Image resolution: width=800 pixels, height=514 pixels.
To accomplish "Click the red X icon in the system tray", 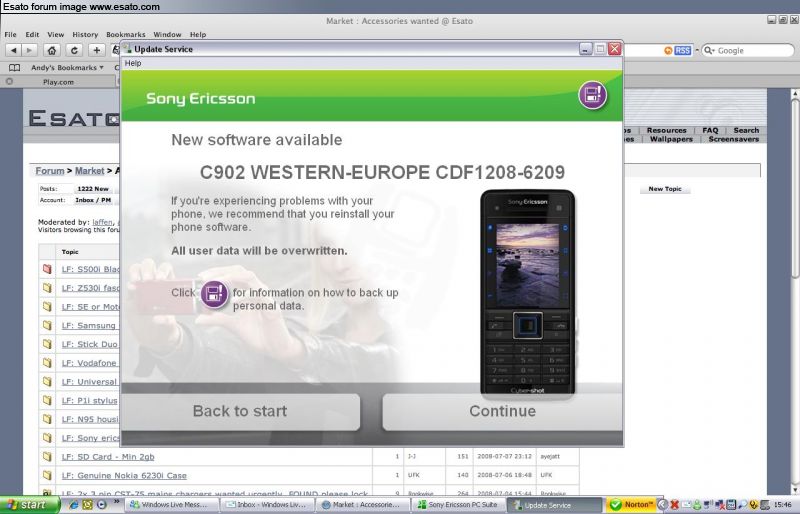I will 674,505.
